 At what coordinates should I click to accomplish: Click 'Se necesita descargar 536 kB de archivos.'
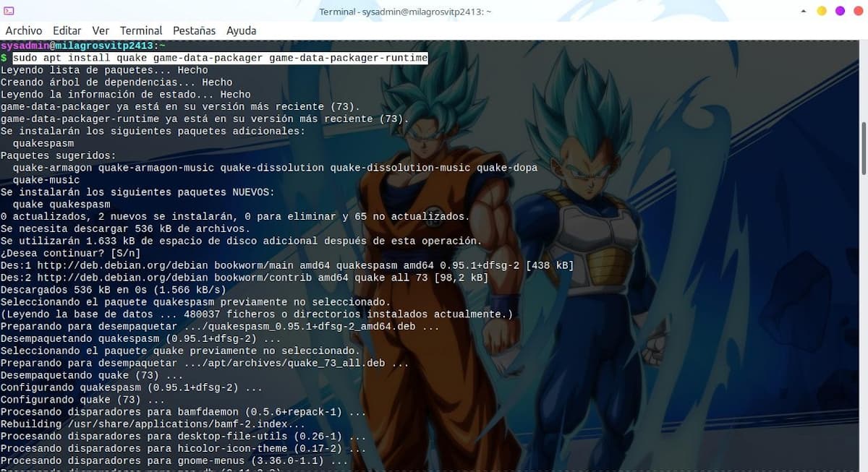click(x=125, y=229)
